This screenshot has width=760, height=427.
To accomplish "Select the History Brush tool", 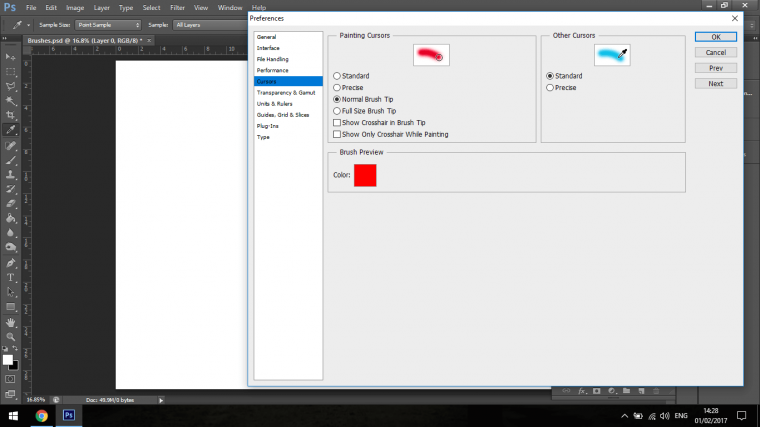I will point(10,189).
